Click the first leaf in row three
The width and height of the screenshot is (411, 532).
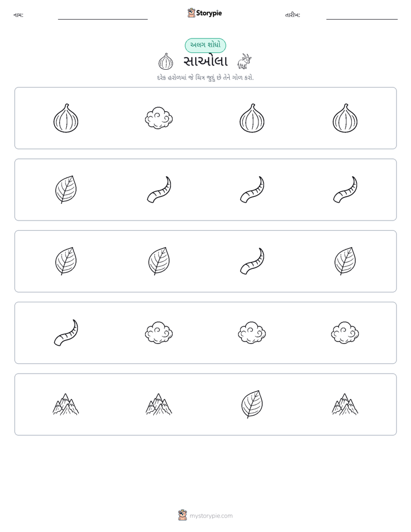click(66, 261)
